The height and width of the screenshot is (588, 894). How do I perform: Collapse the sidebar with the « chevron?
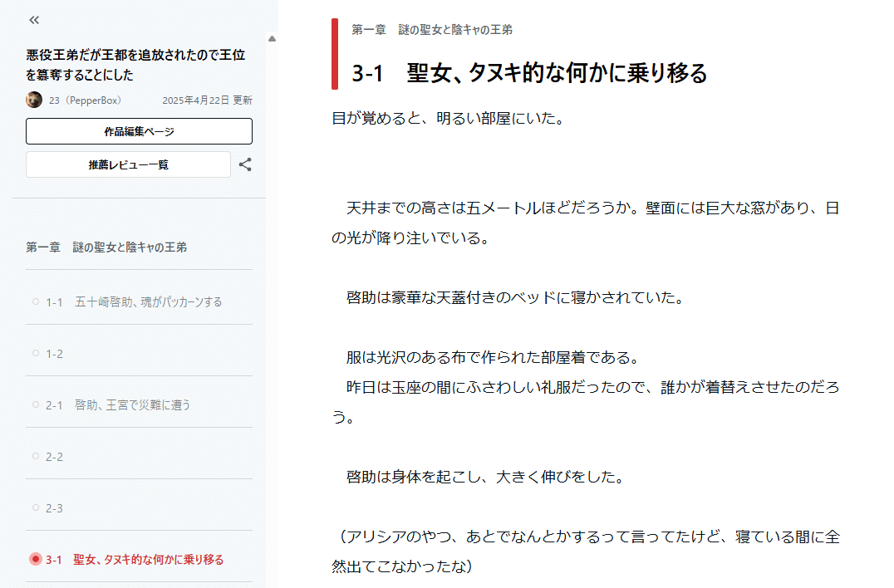pos(33,20)
